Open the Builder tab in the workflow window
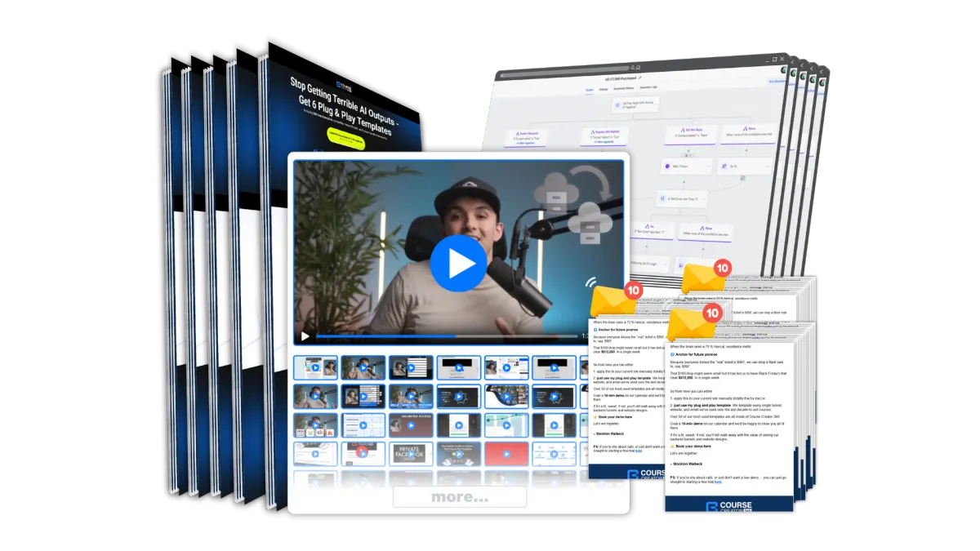This screenshot has height=551, width=980. 590,89
